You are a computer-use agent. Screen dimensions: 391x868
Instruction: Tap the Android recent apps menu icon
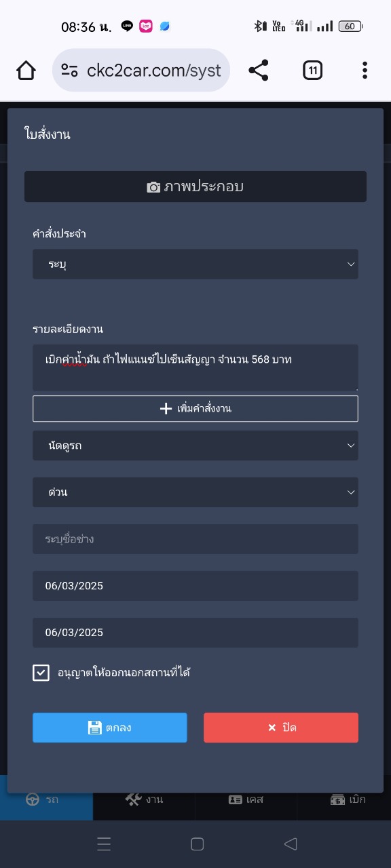point(104,844)
